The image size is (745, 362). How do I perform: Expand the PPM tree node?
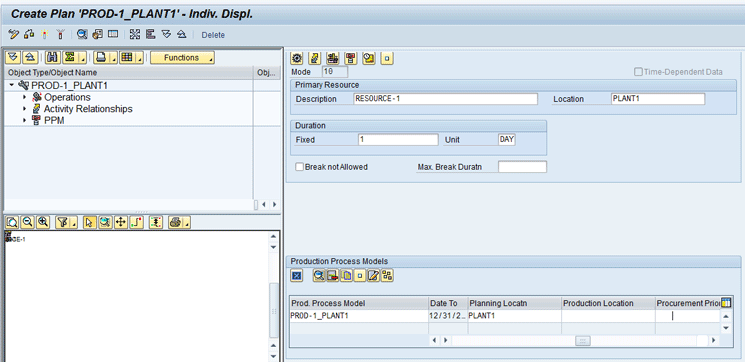(25, 121)
